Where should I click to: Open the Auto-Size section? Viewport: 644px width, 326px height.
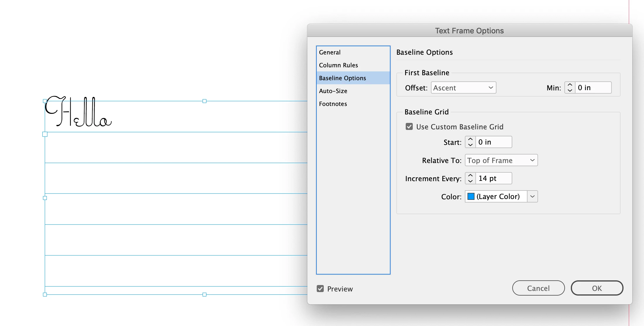tap(333, 91)
